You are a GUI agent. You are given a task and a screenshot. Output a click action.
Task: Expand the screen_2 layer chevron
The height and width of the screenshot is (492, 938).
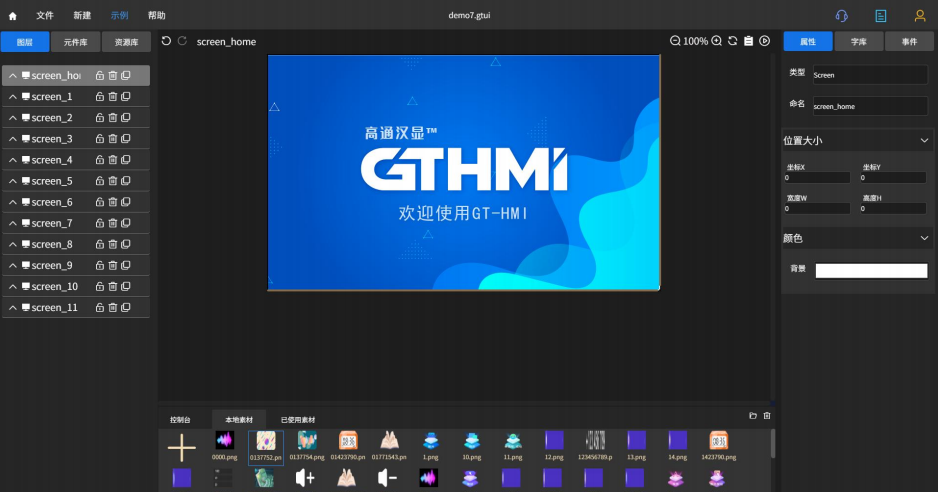13,117
